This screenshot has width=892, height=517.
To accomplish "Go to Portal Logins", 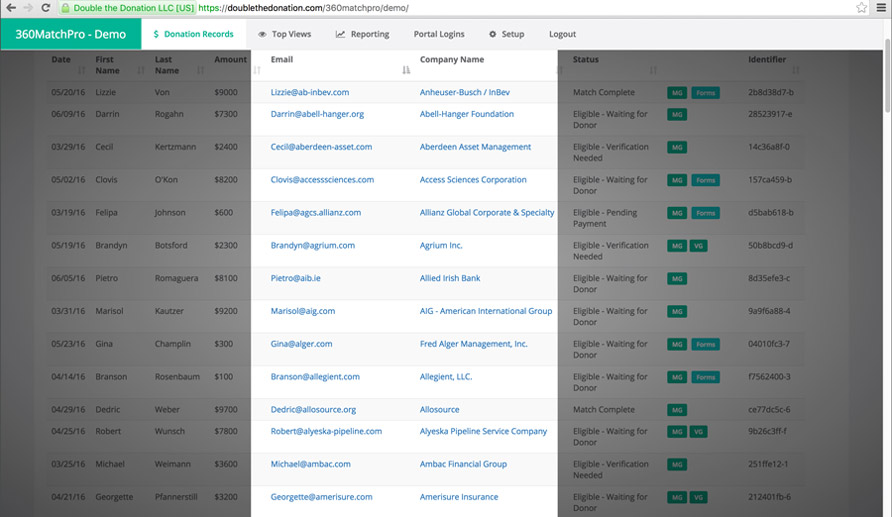I will [439, 34].
